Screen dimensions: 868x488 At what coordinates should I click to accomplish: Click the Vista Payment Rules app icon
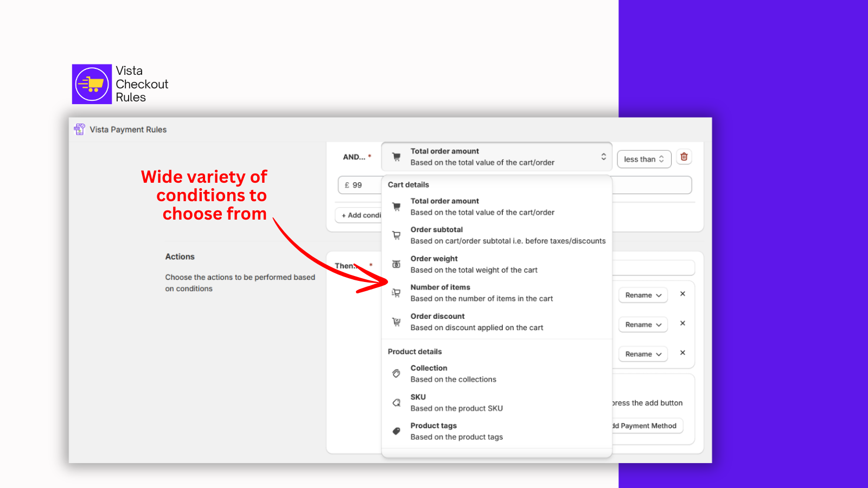tap(80, 129)
